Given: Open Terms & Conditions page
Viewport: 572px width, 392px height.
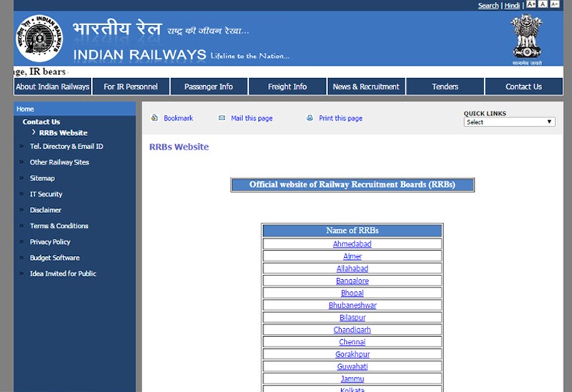Looking at the screenshot, I should [59, 226].
